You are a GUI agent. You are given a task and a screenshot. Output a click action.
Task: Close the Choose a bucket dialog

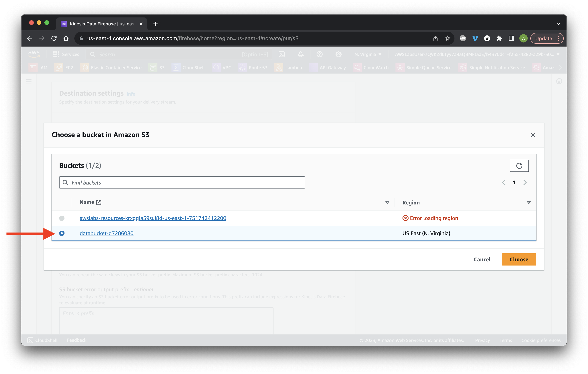533,135
